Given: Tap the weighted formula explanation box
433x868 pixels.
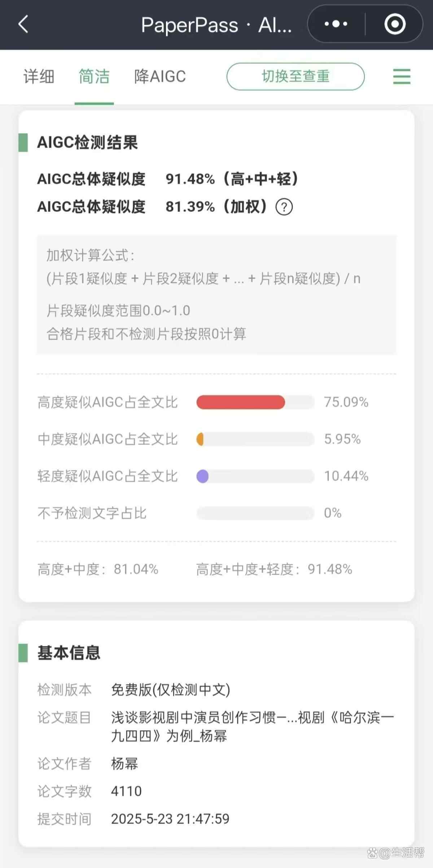Looking at the screenshot, I should coord(216,295).
